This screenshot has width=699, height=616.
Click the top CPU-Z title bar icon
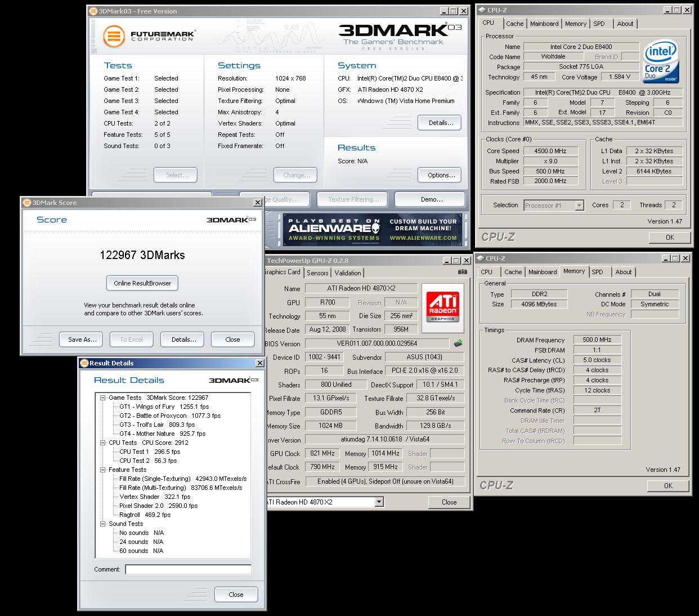click(x=481, y=10)
